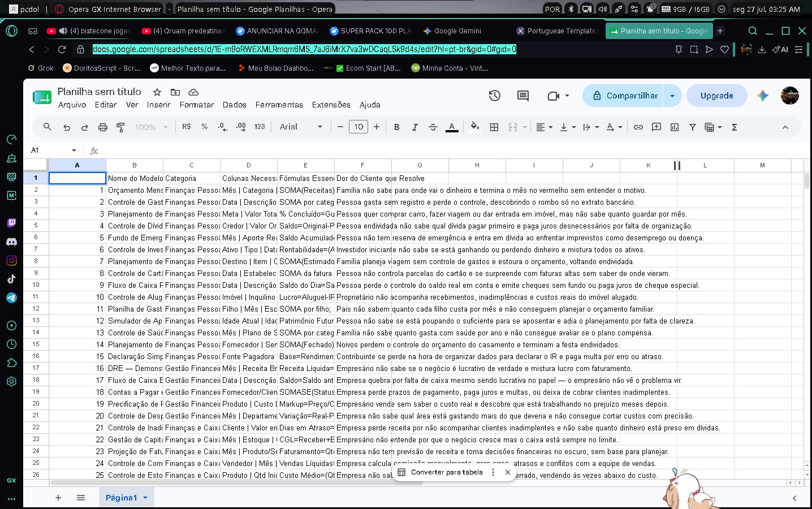812x509 pixels.
Task: Move document using folder icon
Action: click(175, 92)
